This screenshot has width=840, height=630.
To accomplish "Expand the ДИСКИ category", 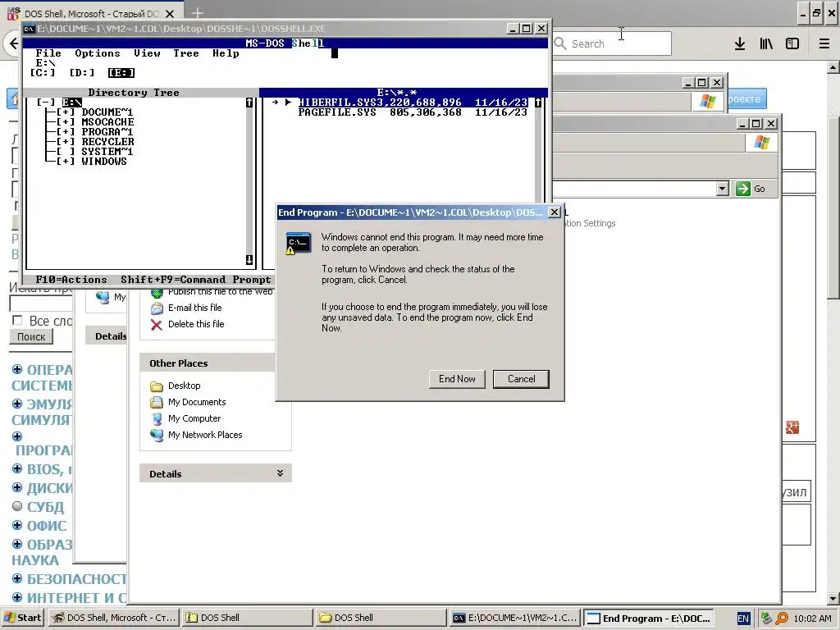I will pyautogui.click(x=17, y=487).
